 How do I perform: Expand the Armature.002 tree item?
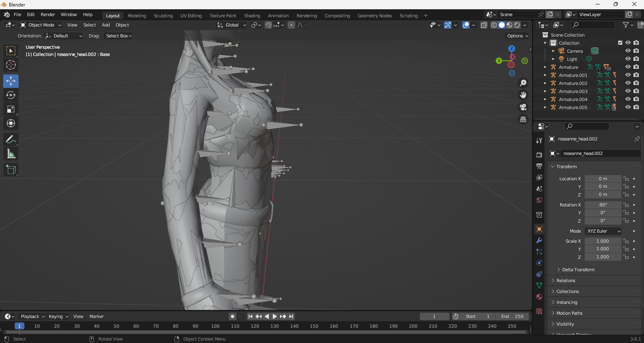[545, 83]
